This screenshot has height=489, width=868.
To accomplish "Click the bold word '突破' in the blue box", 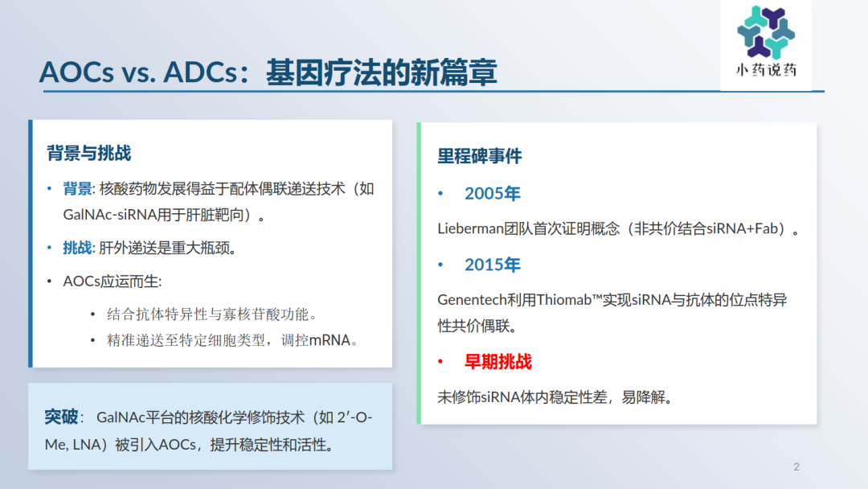I will 61,417.
